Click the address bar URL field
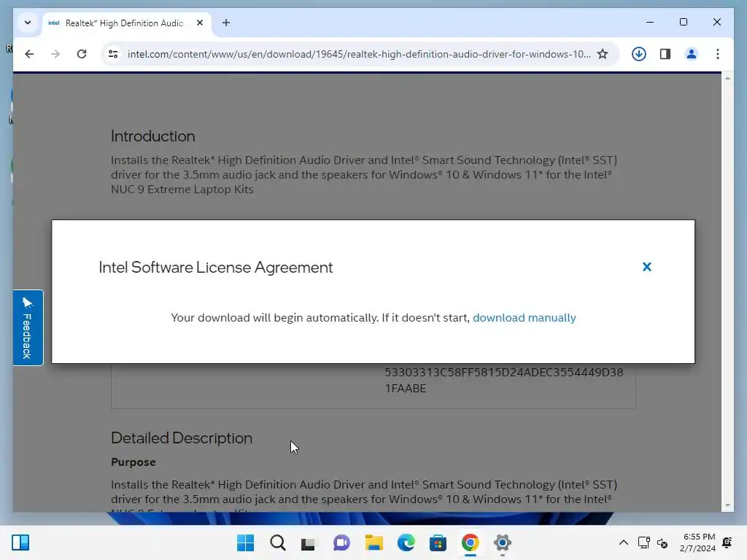The width and height of the screenshot is (747, 560). click(x=359, y=54)
